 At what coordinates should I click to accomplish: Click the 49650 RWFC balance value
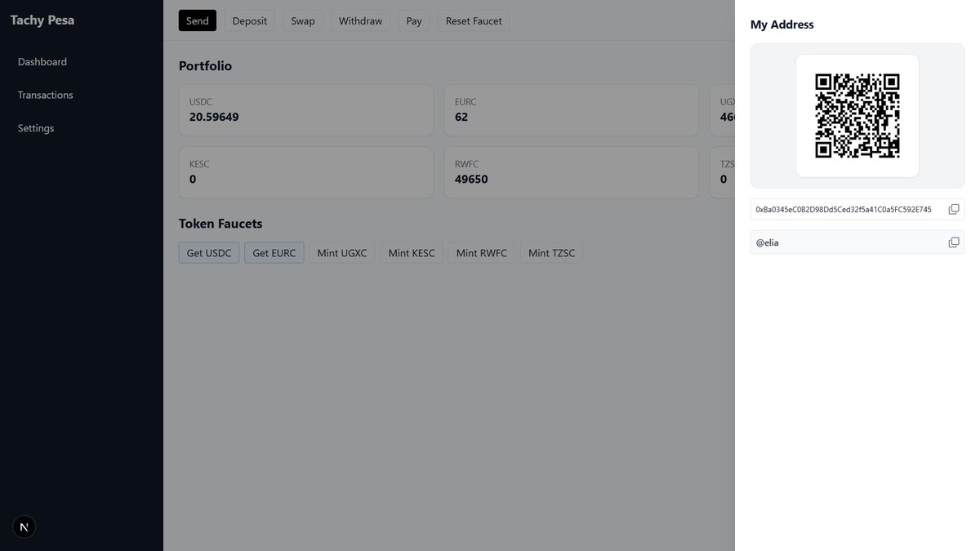pyautogui.click(x=471, y=179)
